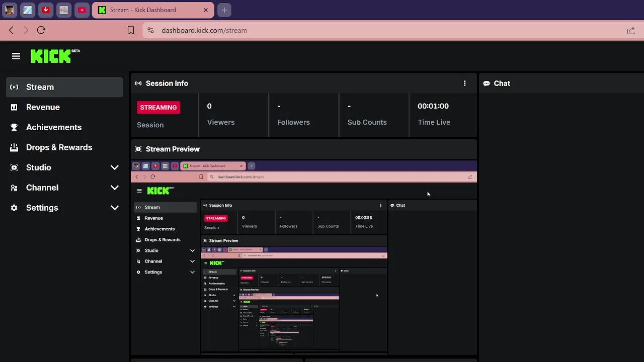This screenshot has width=644, height=362.
Task: Click the Chat panel title
Action: 502,83
